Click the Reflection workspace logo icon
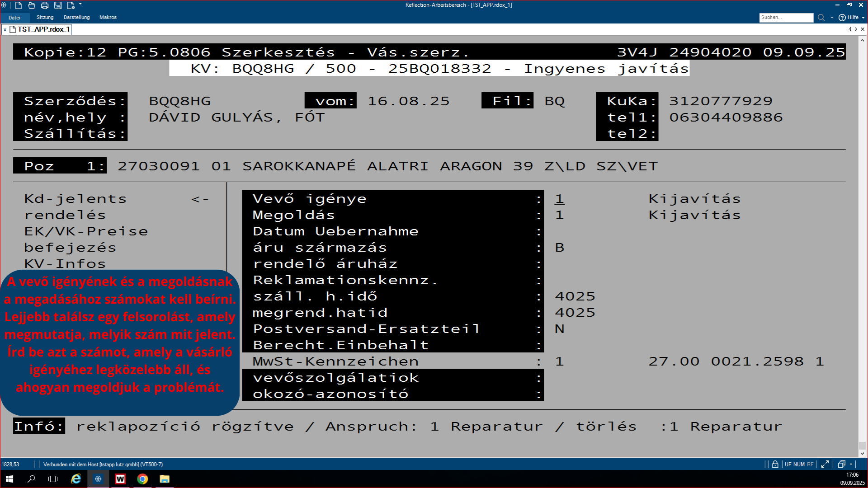The height and width of the screenshot is (488, 868). point(4,5)
